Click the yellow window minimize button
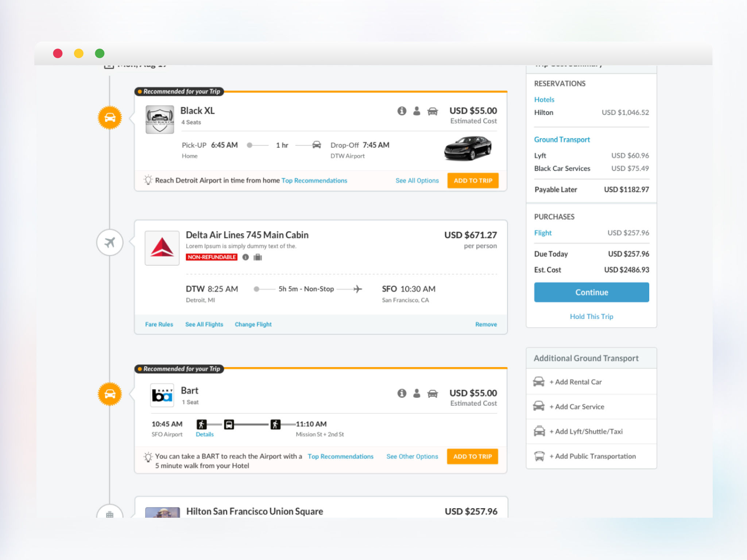 [79, 53]
